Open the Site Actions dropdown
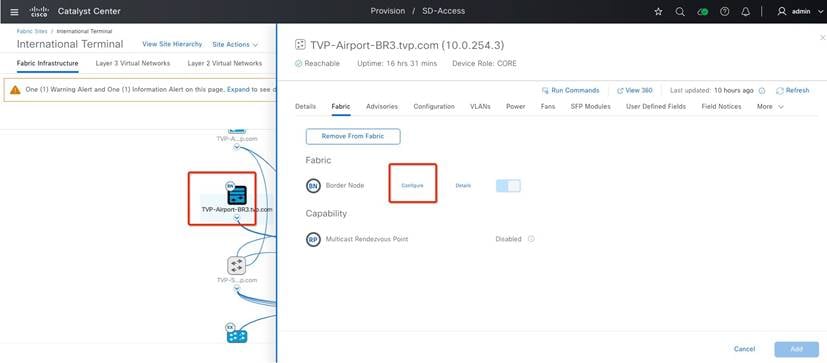This screenshot has width=827, height=363. tap(235, 45)
